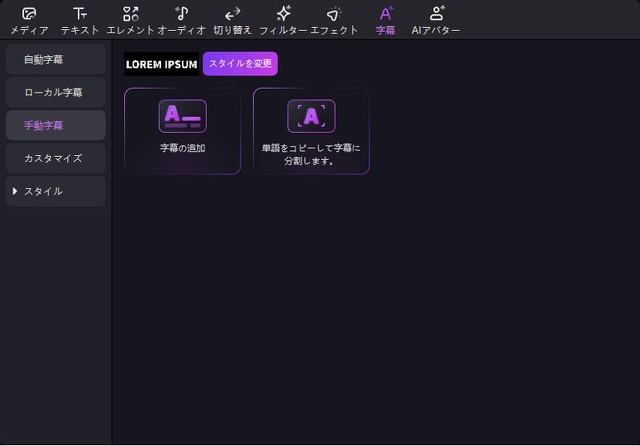Switch to ローカル字幕 section
640x446 pixels.
pos(56,92)
